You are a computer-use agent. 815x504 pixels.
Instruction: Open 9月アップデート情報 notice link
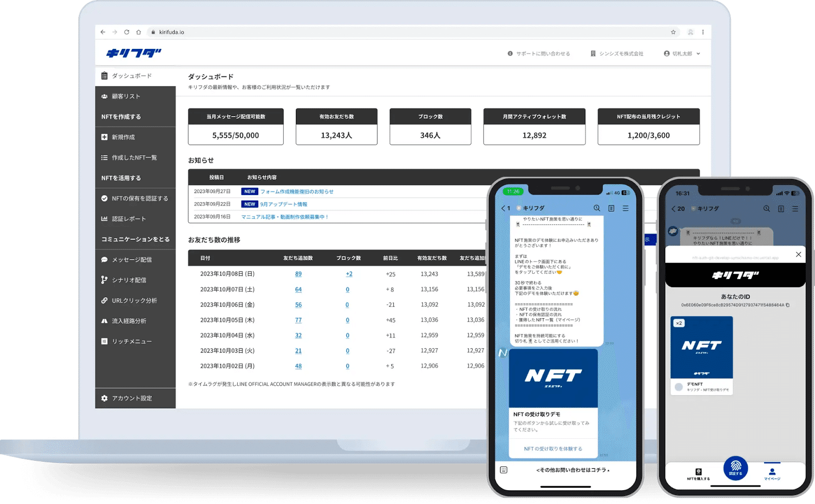(x=284, y=204)
